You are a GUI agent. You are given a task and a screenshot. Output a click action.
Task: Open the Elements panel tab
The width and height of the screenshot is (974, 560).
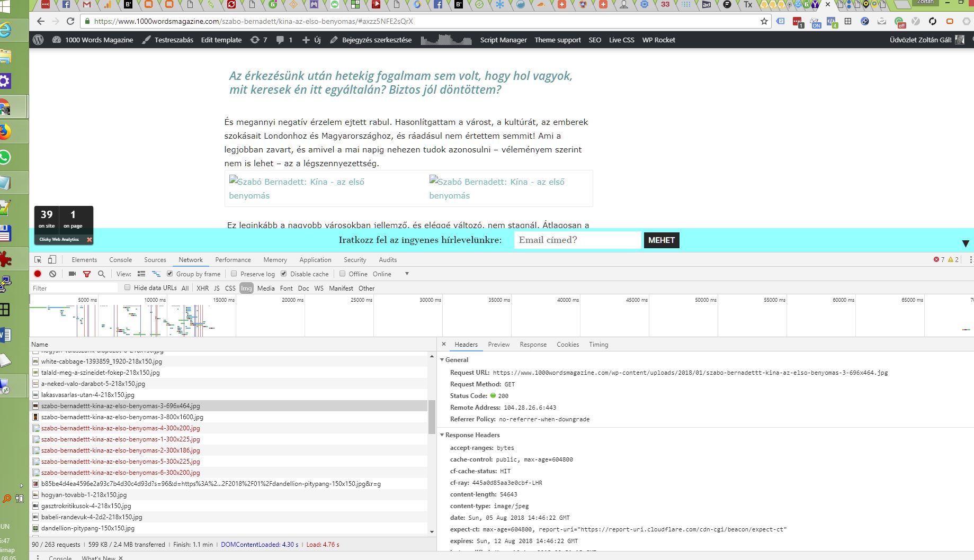pyautogui.click(x=84, y=259)
